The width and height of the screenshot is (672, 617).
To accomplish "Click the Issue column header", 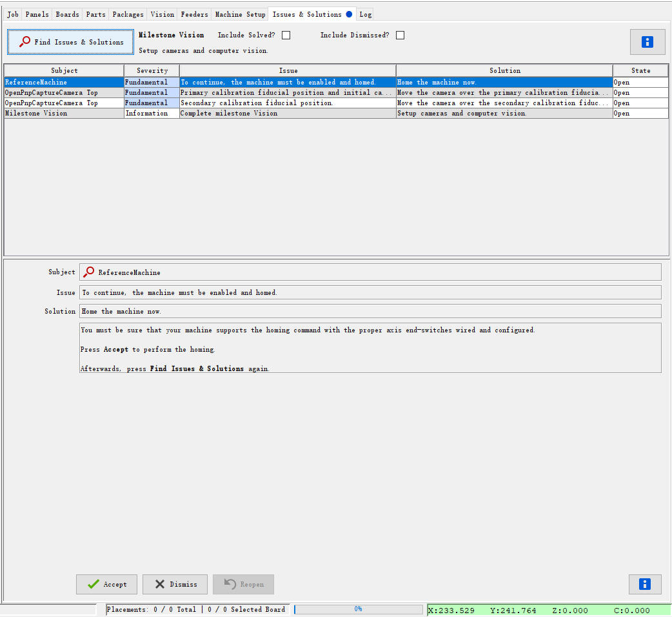I will tap(288, 70).
